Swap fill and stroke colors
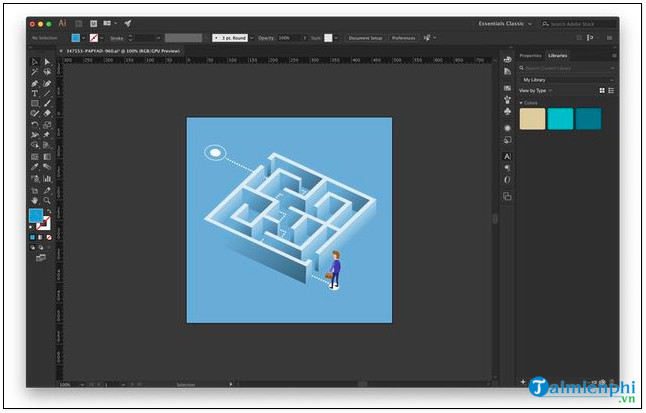 (49, 211)
